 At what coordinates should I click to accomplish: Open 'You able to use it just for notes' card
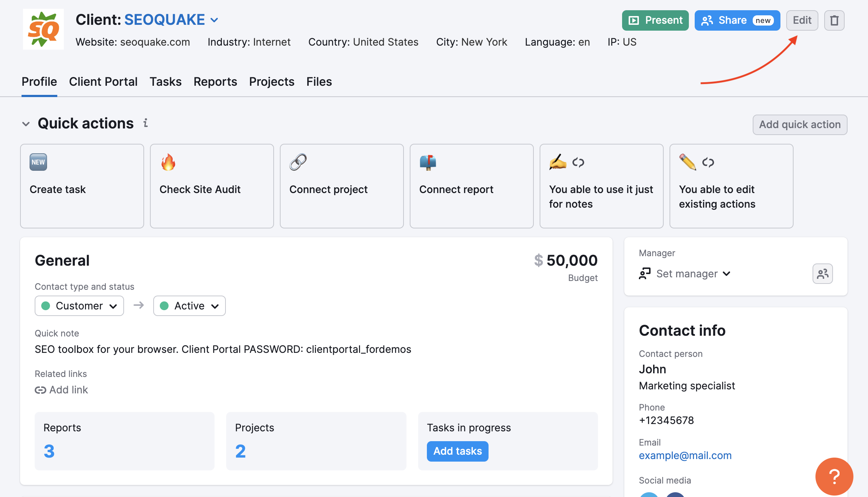[602, 186]
